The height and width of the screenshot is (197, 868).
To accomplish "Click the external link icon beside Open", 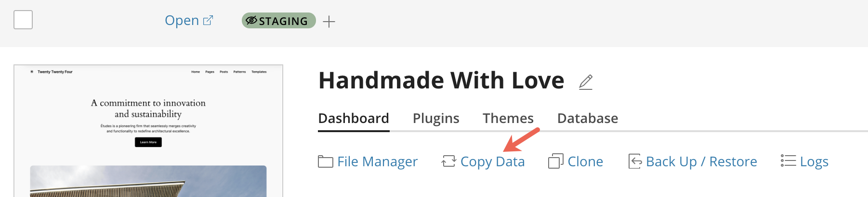I will coord(208,21).
